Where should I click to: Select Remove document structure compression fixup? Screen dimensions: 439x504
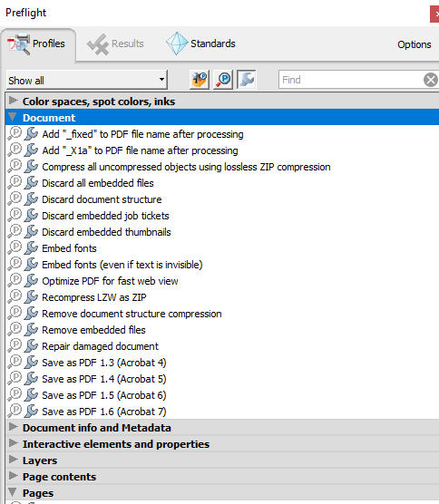click(132, 314)
